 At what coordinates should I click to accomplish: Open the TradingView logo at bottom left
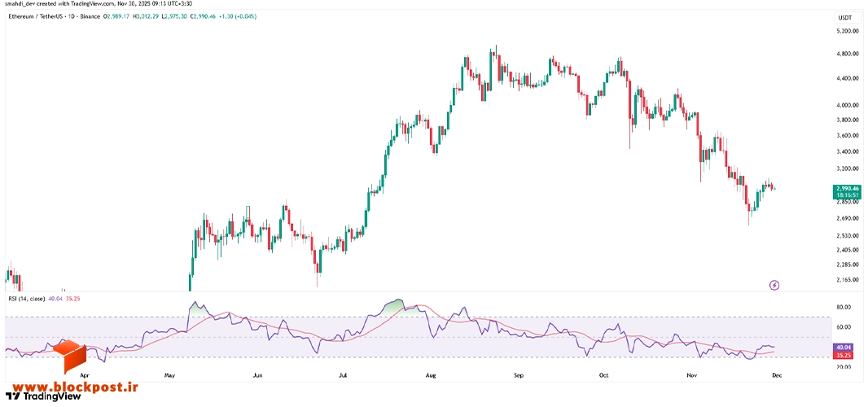[43, 396]
